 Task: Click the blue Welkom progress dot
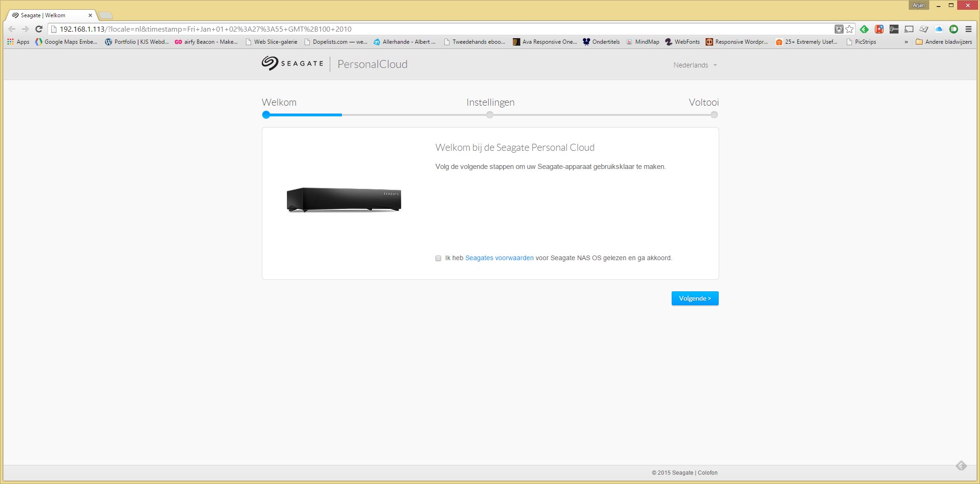point(266,115)
